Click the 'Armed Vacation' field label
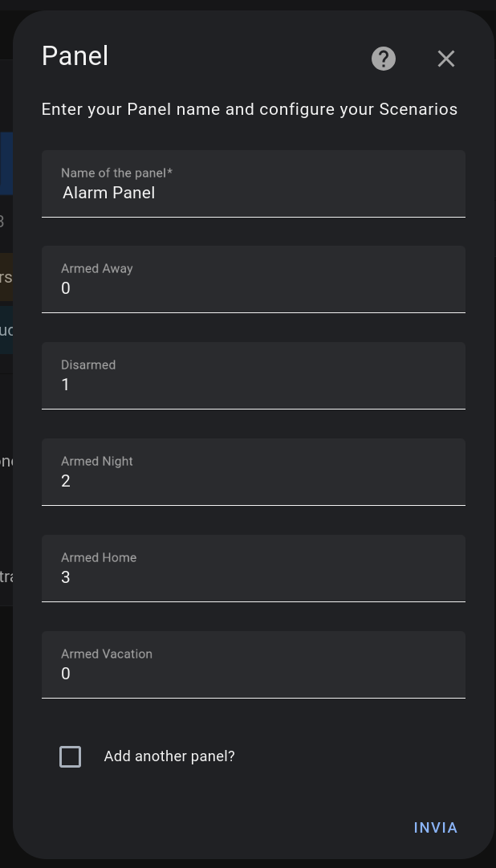 pos(107,654)
